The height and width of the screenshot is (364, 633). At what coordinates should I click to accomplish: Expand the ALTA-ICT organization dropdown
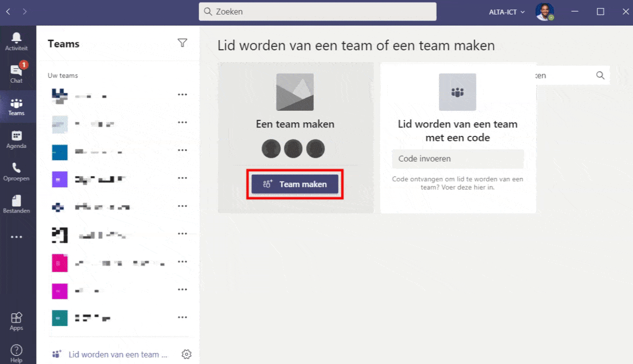pyautogui.click(x=507, y=12)
